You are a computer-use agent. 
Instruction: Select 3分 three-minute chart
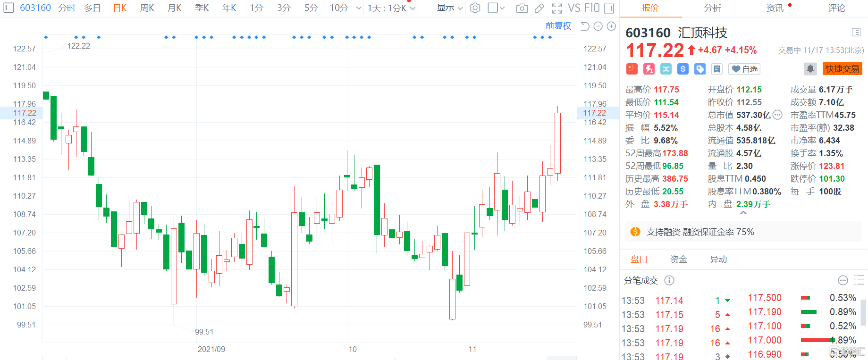click(284, 8)
